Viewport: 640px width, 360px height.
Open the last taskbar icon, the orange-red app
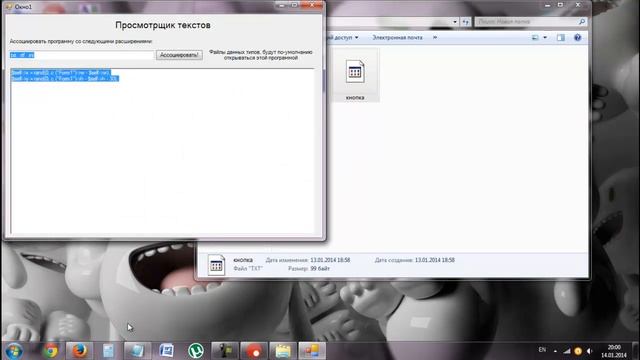tap(312, 351)
